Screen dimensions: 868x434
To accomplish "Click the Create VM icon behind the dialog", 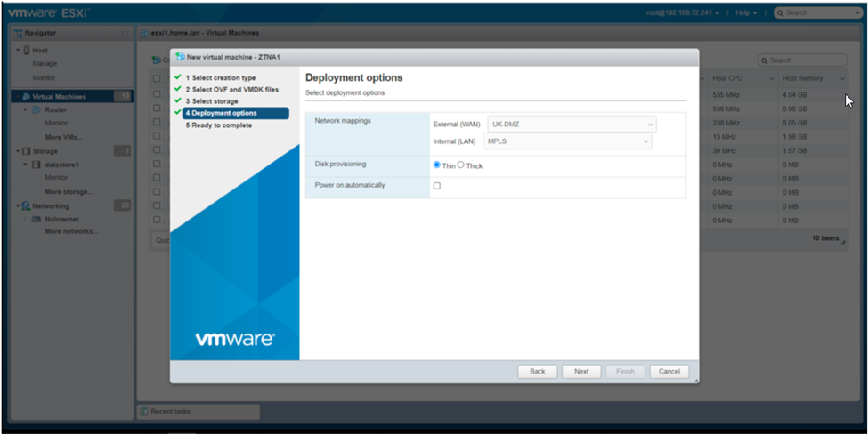I will click(x=156, y=60).
